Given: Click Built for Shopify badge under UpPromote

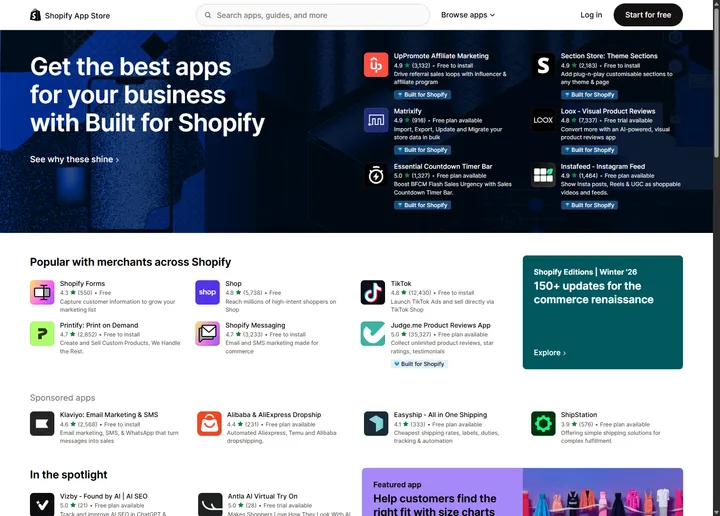Looking at the screenshot, I should click(422, 95).
